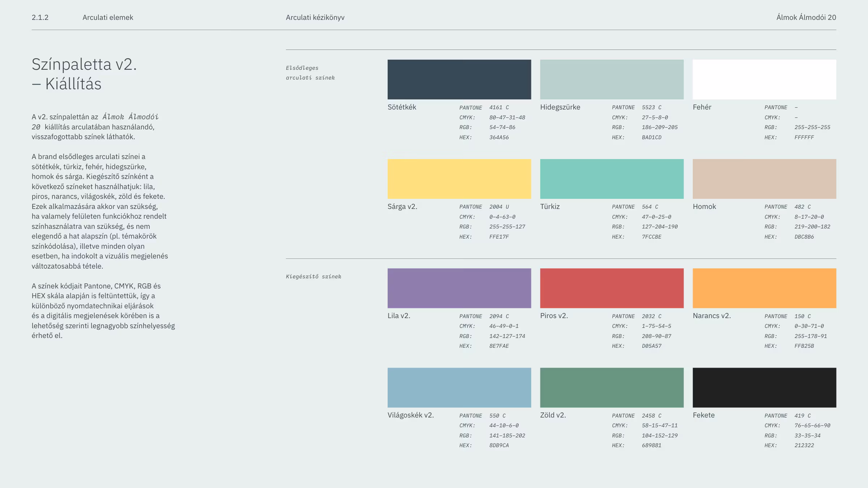
Task: Click the Sötétkék color name label
Action: click(x=402, y=107)
